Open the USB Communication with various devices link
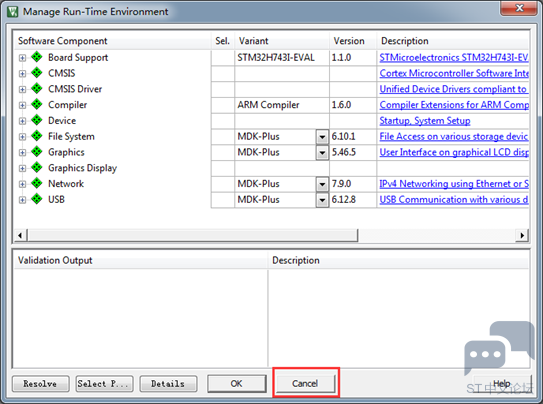 click(x=454, y=200)
